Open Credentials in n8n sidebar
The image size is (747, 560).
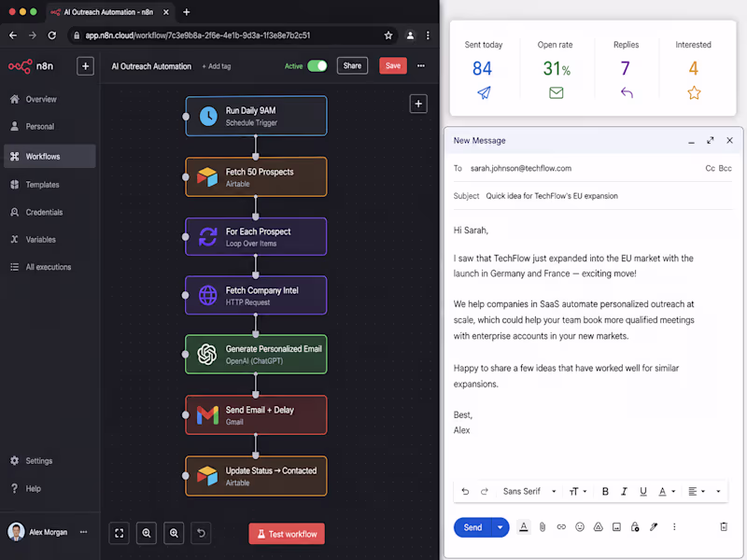pyautogui.click(x=44, y=212)
